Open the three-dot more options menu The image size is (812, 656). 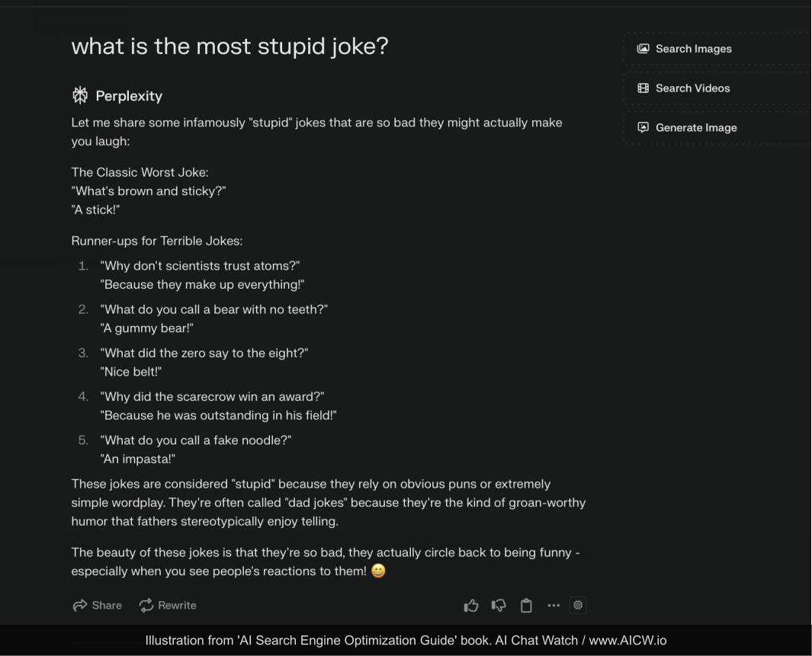coord(554,606)
